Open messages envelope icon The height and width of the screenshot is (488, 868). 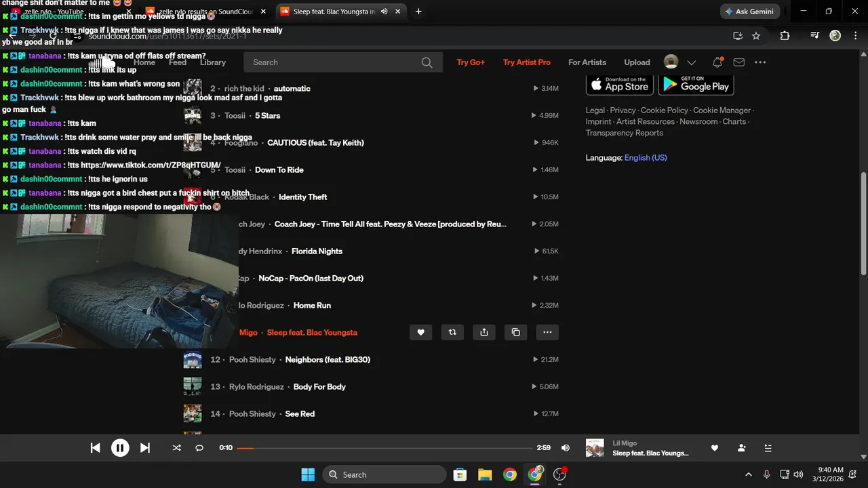pos(739,62)
